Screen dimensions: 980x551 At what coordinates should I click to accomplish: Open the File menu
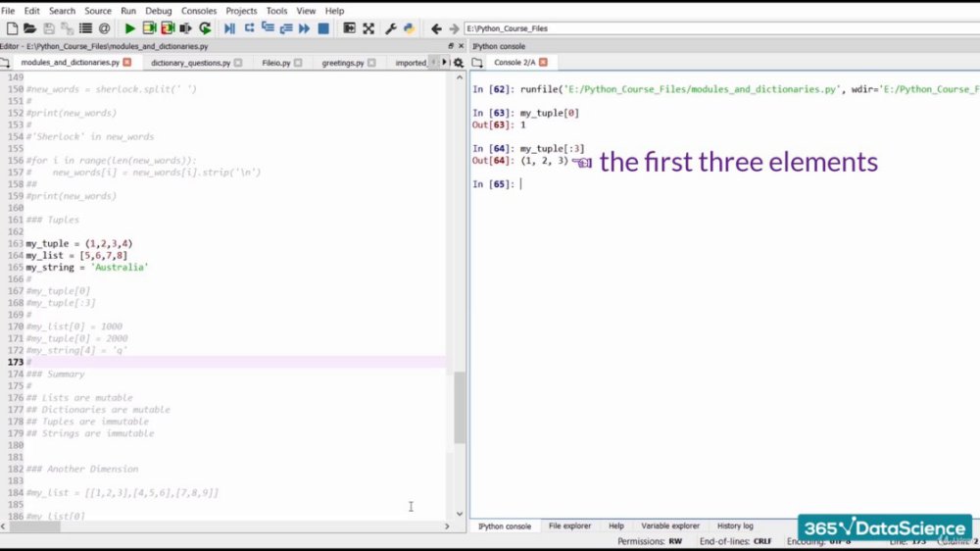click(x=8, y=11)
